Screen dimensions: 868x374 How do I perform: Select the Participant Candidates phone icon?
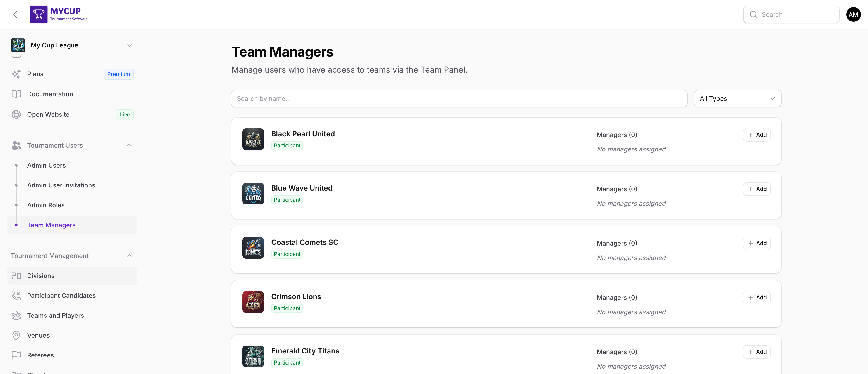click(x=16, y=295)
